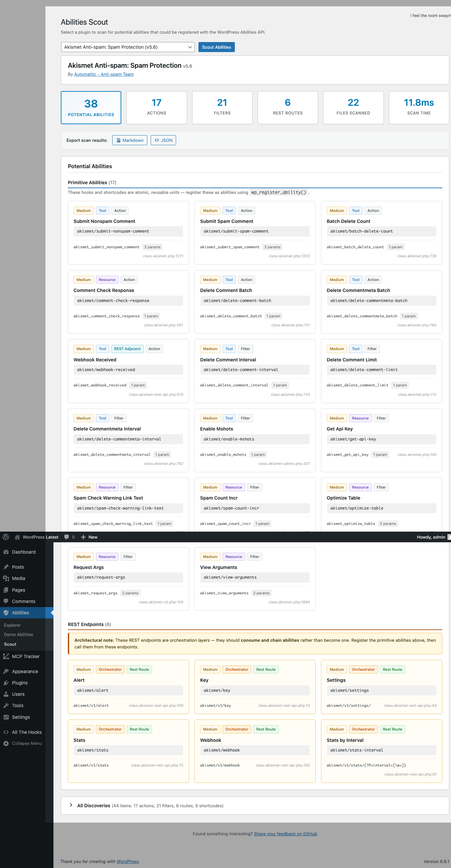Click the Comments speech bubble sidebar icon

click(6, 601)
